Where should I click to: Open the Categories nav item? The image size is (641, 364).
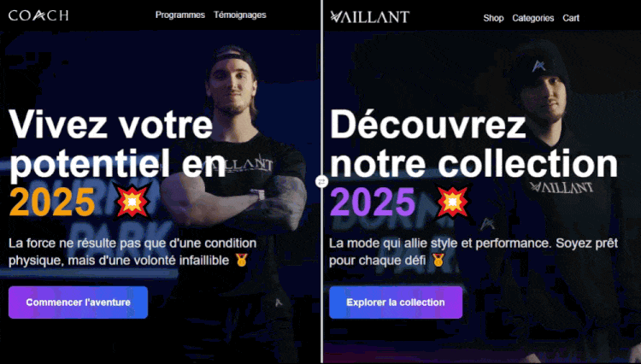pos(532,18)
